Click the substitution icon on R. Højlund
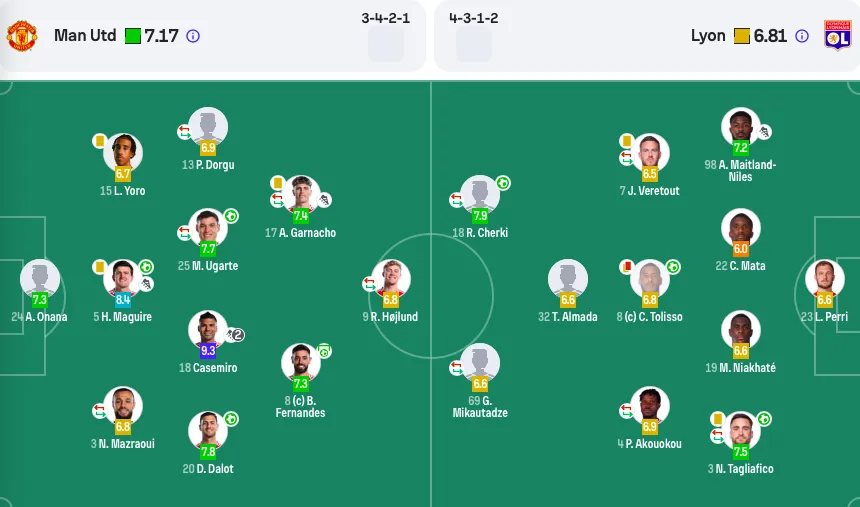Image resolution: width=860 pixels, height=507 pixels. click(369, 284)
